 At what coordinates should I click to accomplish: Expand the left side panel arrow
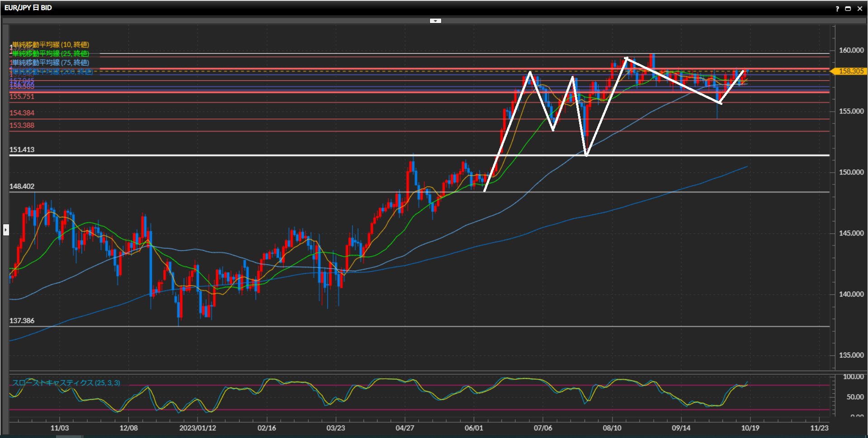point(6,230)
